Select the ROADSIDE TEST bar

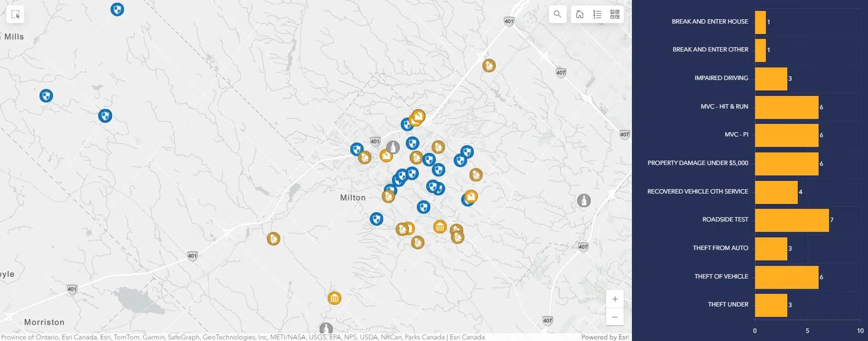[x=791, y=220]
